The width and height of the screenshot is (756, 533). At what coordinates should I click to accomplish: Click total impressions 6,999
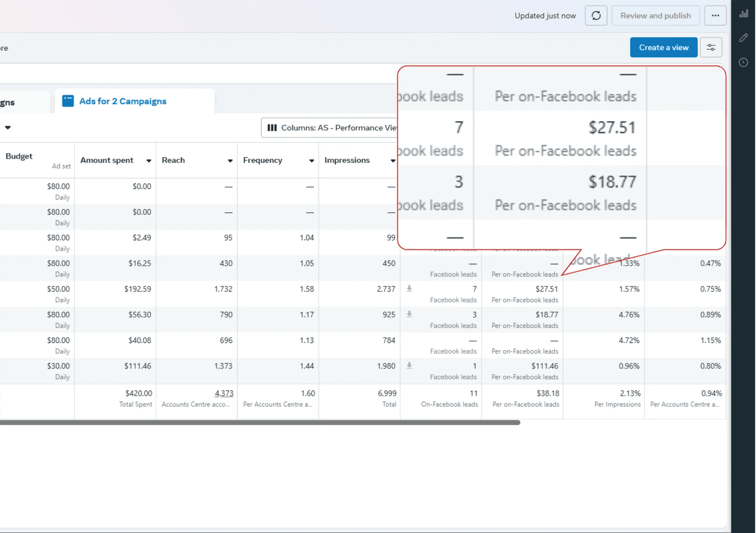387,393
